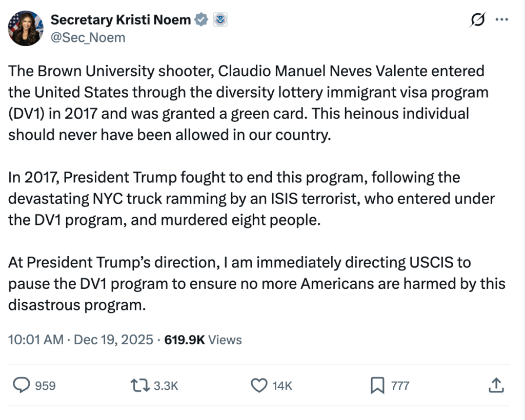This screenshot has height=420, width=525.
Task: Click the 777 bookmarks count
Action: (x=400, y=386)
